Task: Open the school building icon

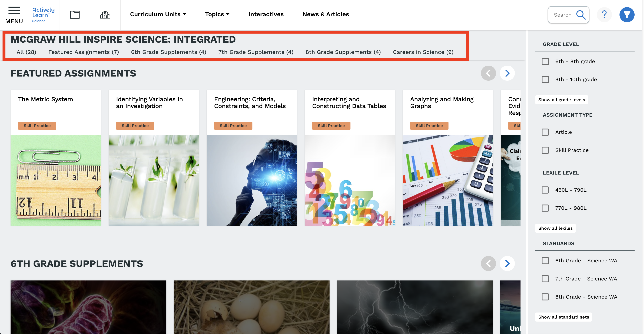Action: pyautogui.click(x=105, y=15)
